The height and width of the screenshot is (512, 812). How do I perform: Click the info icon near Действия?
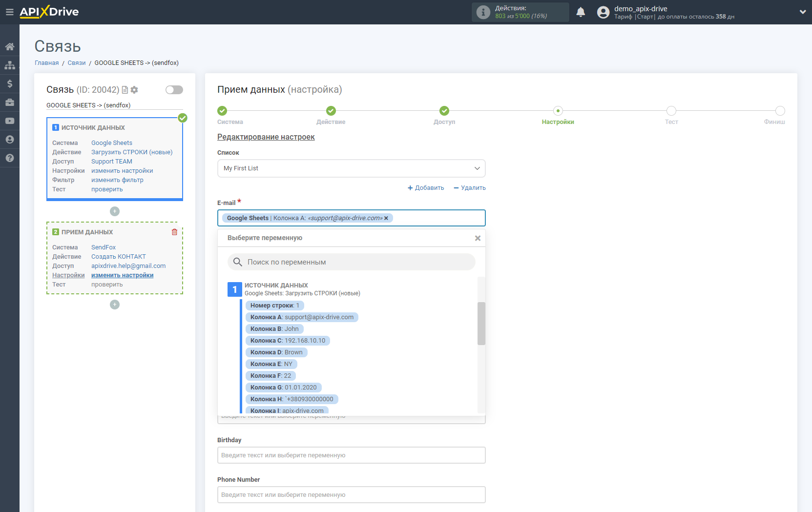pos(483,12)
